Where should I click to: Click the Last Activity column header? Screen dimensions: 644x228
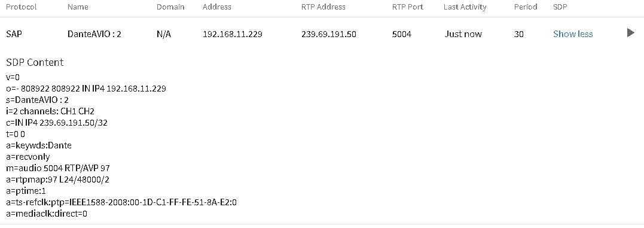pyautogui.click(x=465, y=7)
